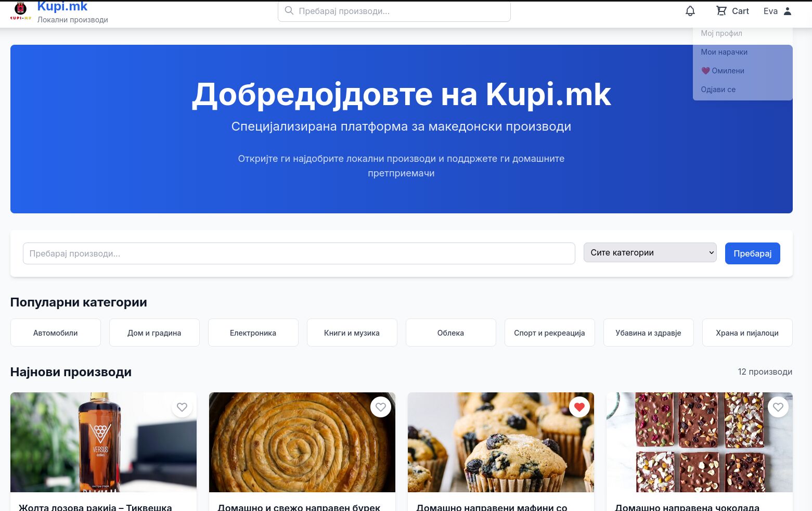Open Омилени in the user menu
Image resolution: width=812 pixels, height=511 pixels.
723,71
